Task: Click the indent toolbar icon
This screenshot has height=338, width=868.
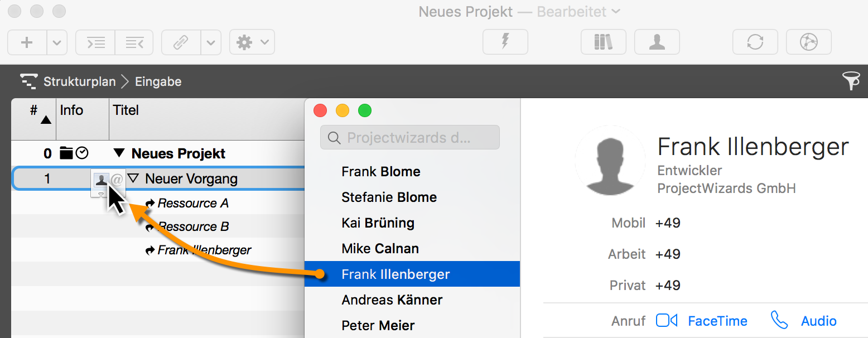Action: [x=95, y=42]
